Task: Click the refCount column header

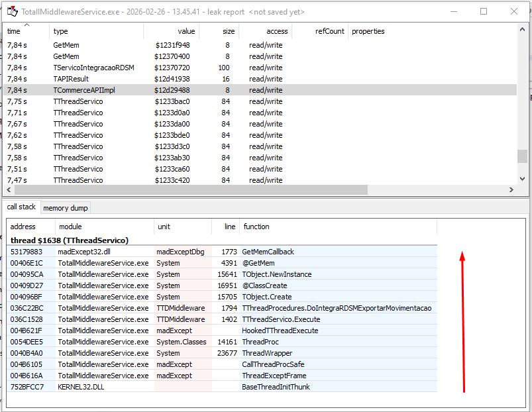Action: [x=320, y=31]
